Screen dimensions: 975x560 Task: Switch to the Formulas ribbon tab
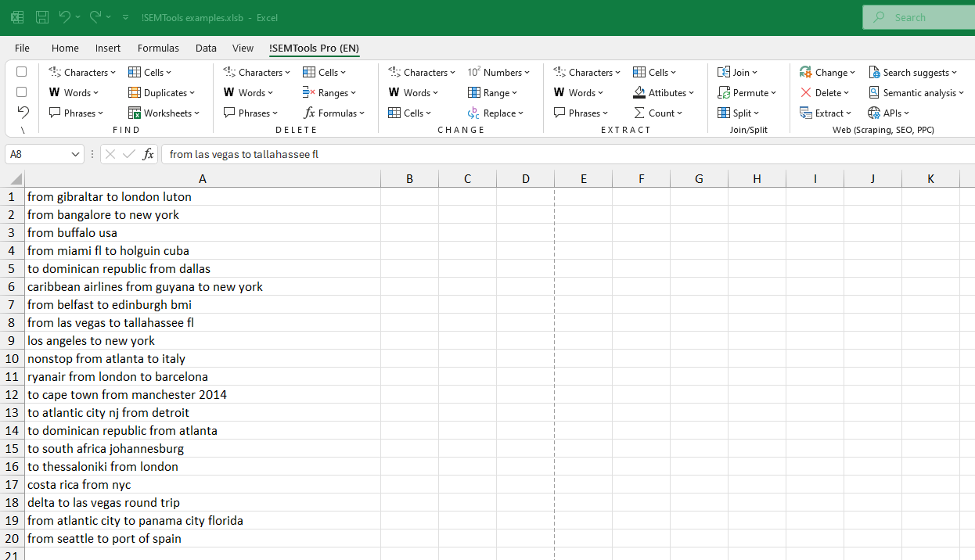[158, 48]
